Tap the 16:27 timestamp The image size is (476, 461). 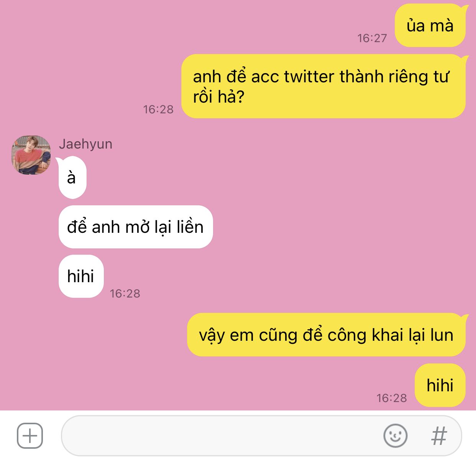coord(372,38)
